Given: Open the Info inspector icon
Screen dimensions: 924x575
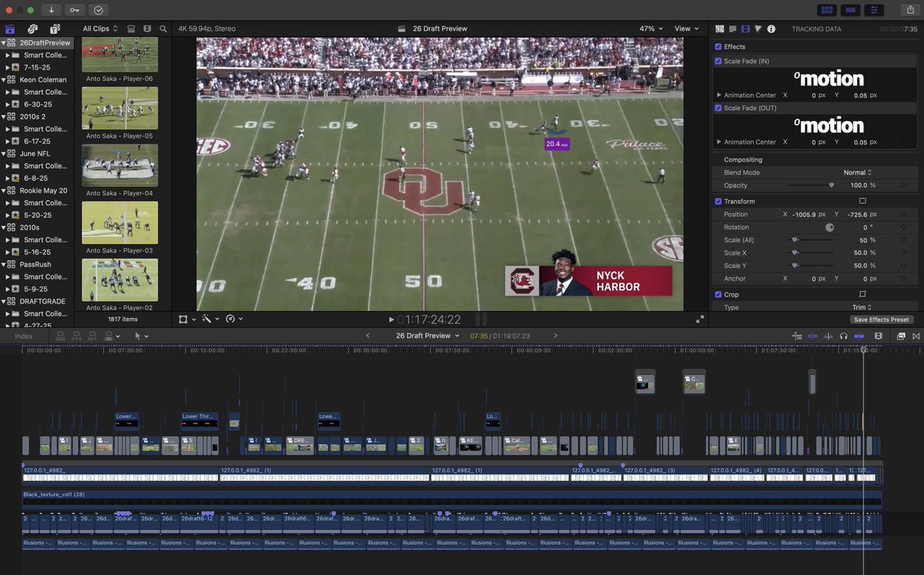Looking at the screenshot, I should (x=772, y=28).
